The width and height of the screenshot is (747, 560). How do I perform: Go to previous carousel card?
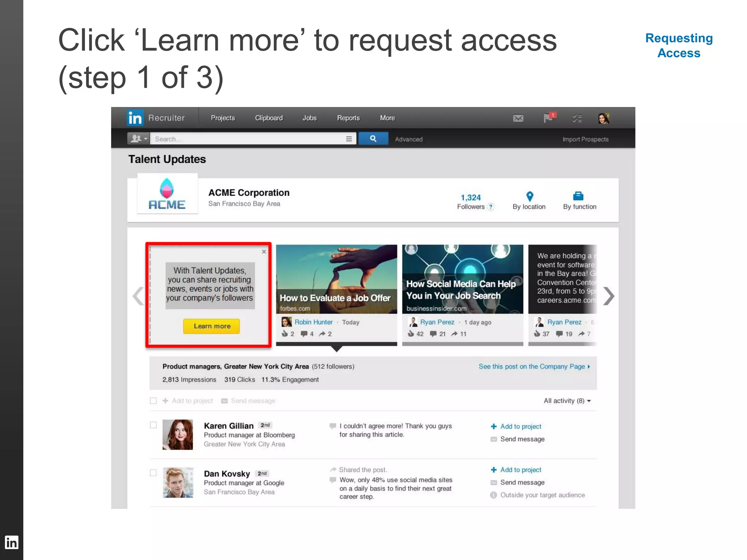(138, 296)
